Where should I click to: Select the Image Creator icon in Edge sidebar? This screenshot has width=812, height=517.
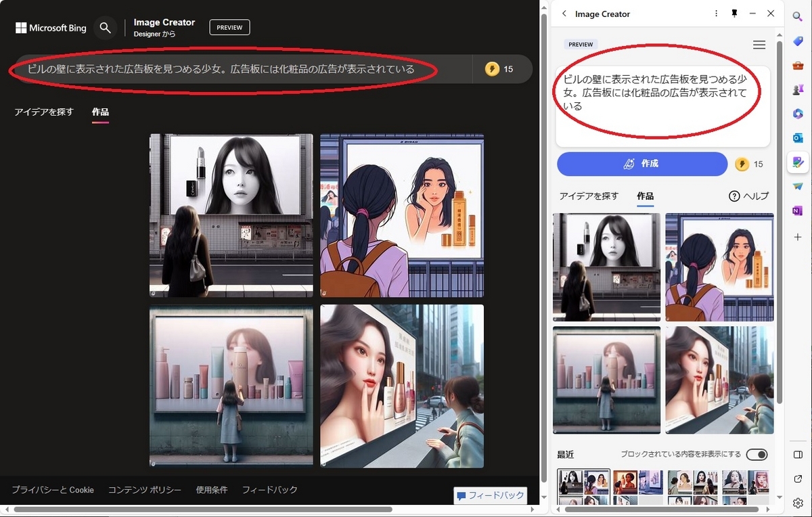click(797, 162)
